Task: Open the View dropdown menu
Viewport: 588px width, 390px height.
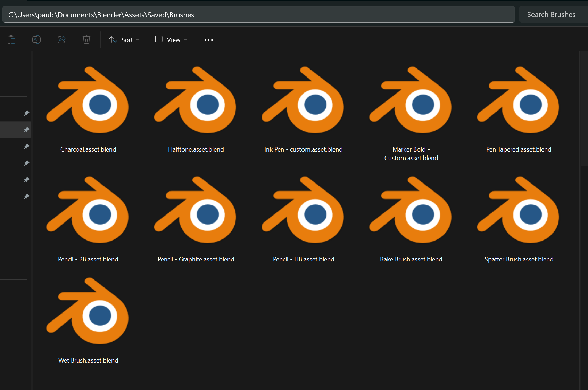Action: point(171,40)
